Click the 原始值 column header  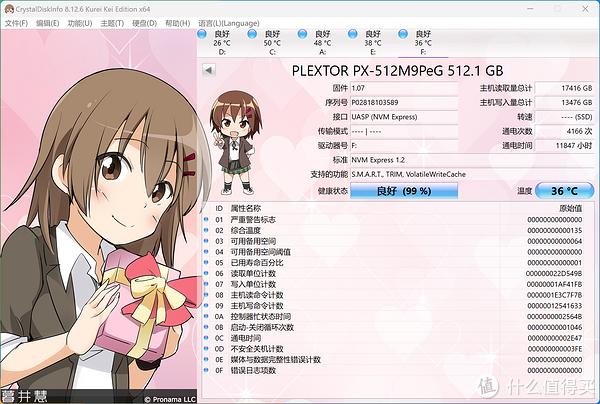[x=571, y=209]
